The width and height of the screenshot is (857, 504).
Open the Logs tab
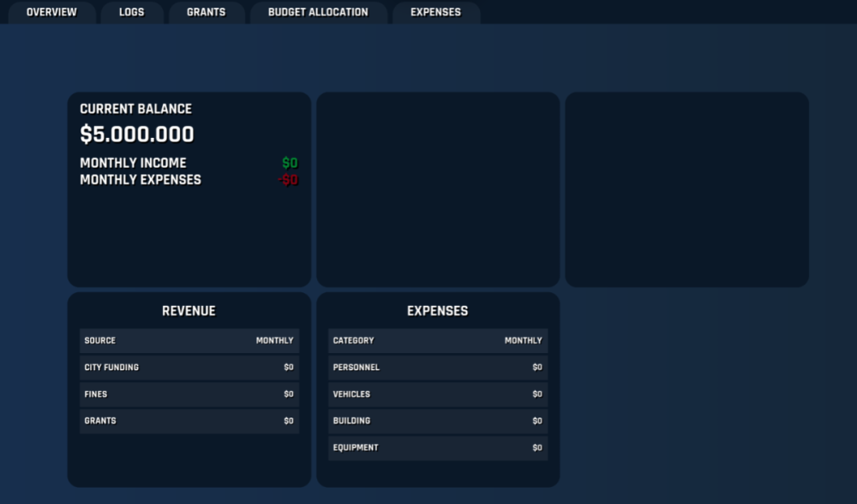(131, 13)
